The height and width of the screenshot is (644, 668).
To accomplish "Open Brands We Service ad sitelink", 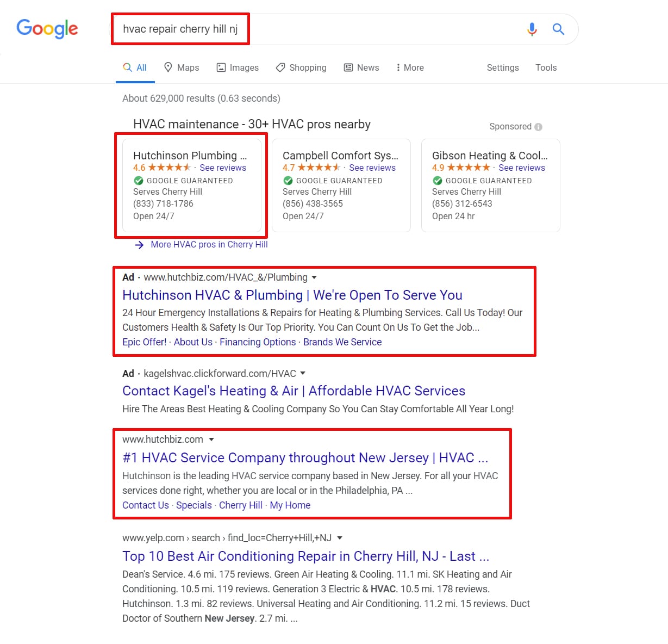I will (x=342, y=342).
